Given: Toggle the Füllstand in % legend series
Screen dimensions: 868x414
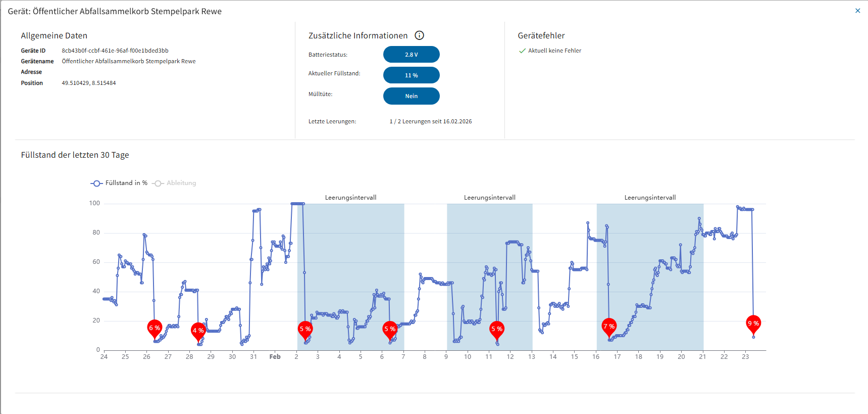Looking at the screenshot, I should click(119, 183).
